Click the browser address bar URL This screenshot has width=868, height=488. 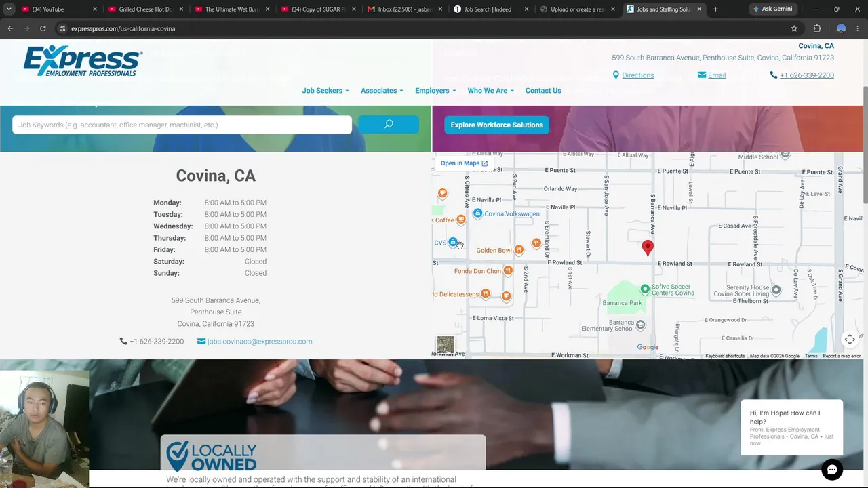123,28
